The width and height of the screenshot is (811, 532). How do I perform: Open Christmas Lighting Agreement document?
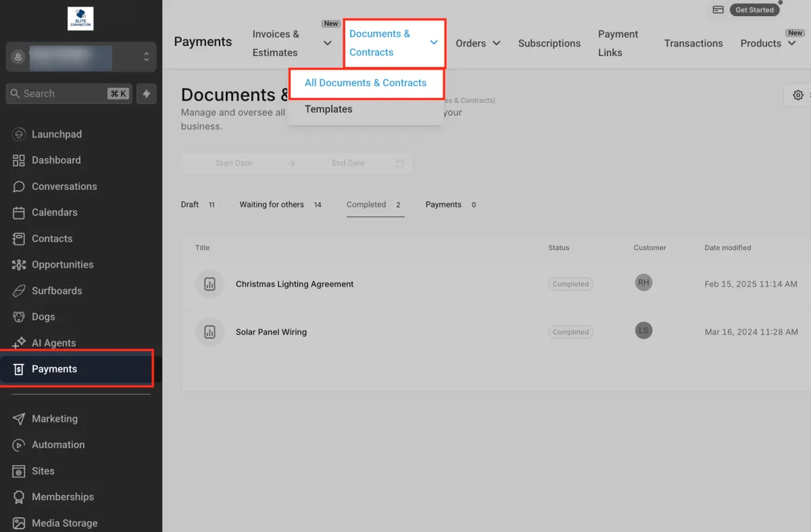[295, 284]
